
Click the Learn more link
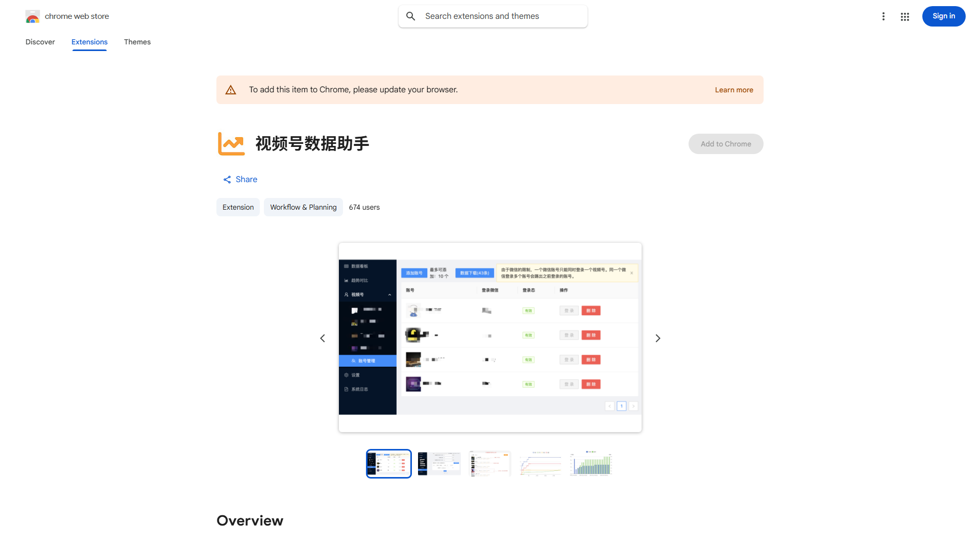click(734, 89)
